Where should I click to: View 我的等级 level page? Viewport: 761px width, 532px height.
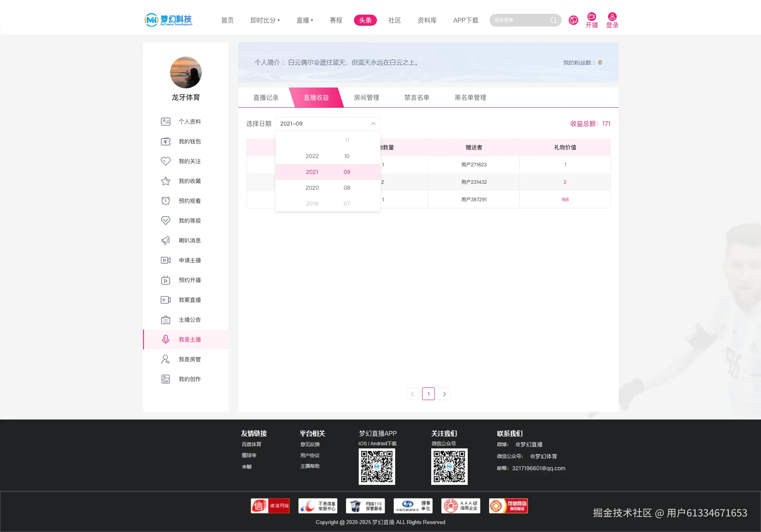click(189, 221)
